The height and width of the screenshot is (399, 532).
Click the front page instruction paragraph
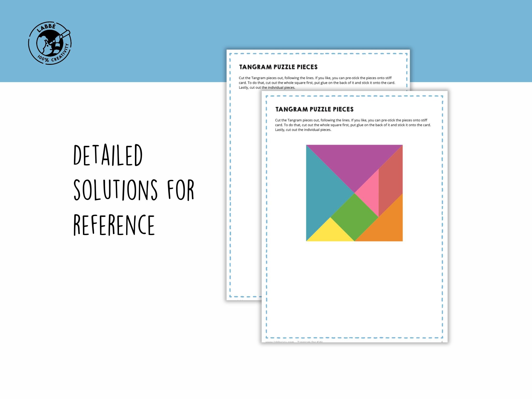(353, 125)
